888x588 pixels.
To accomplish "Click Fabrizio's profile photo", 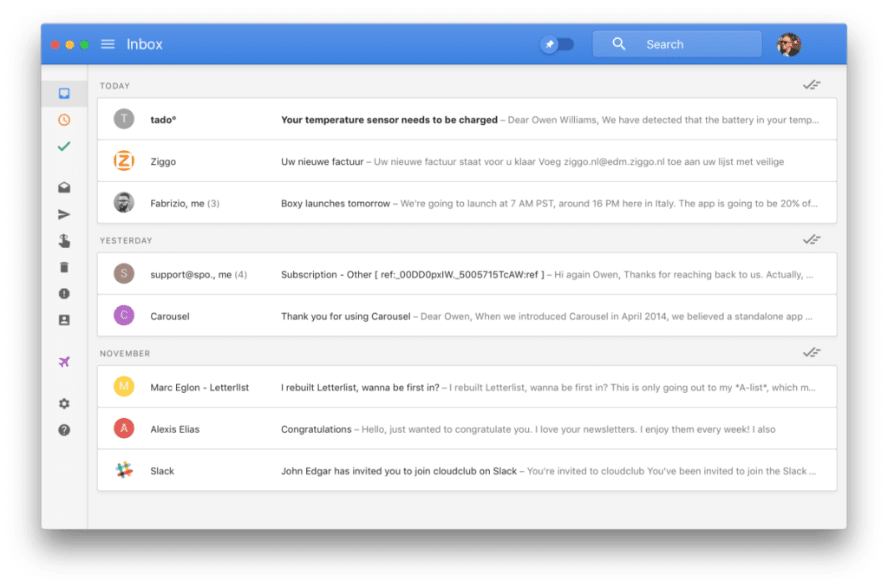I will coord(124,203).
